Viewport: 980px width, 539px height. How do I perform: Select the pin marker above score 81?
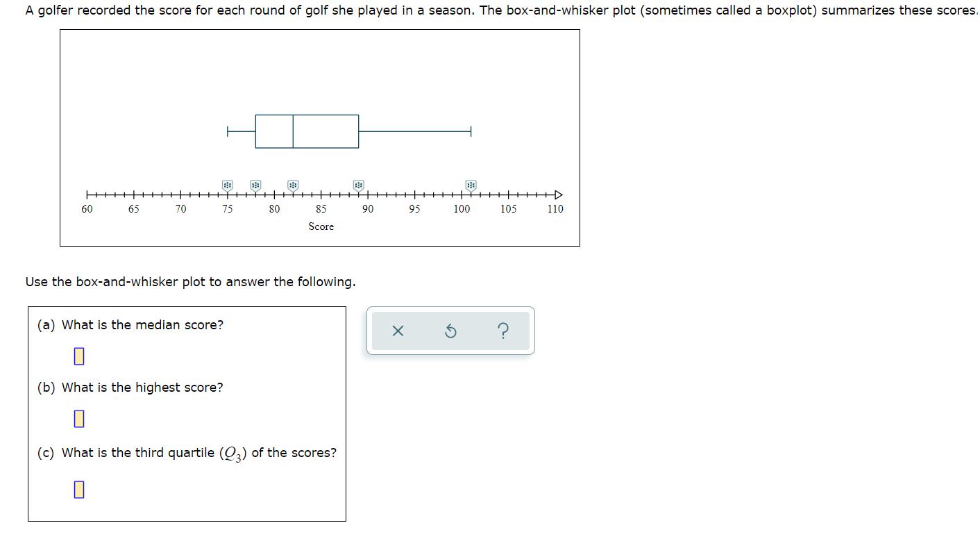click(292, 185)
